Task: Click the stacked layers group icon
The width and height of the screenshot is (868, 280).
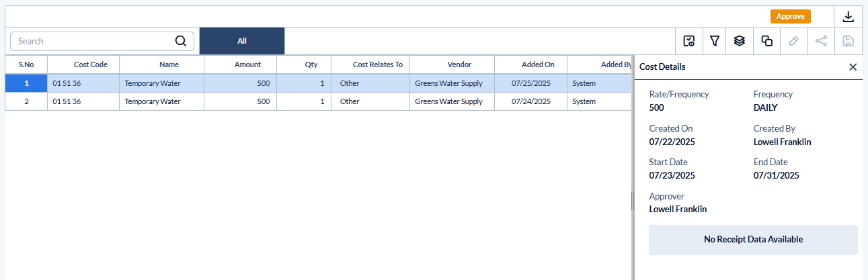Action: coord(740,41)
